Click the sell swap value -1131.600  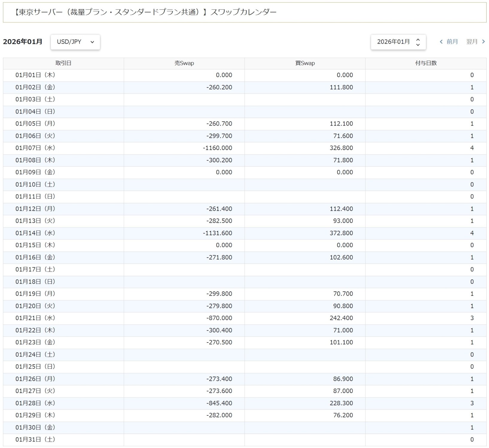pyautogui.click(x=217, y=233)
